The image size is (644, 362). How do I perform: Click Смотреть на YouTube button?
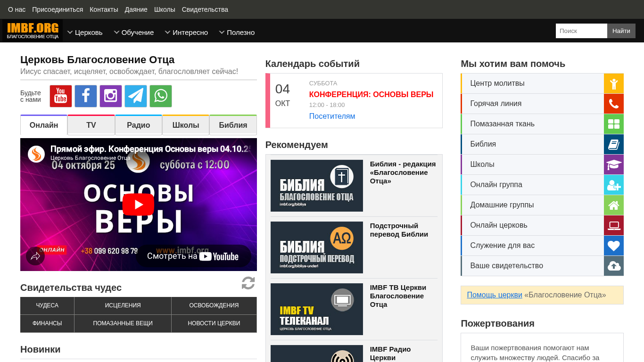193,256
